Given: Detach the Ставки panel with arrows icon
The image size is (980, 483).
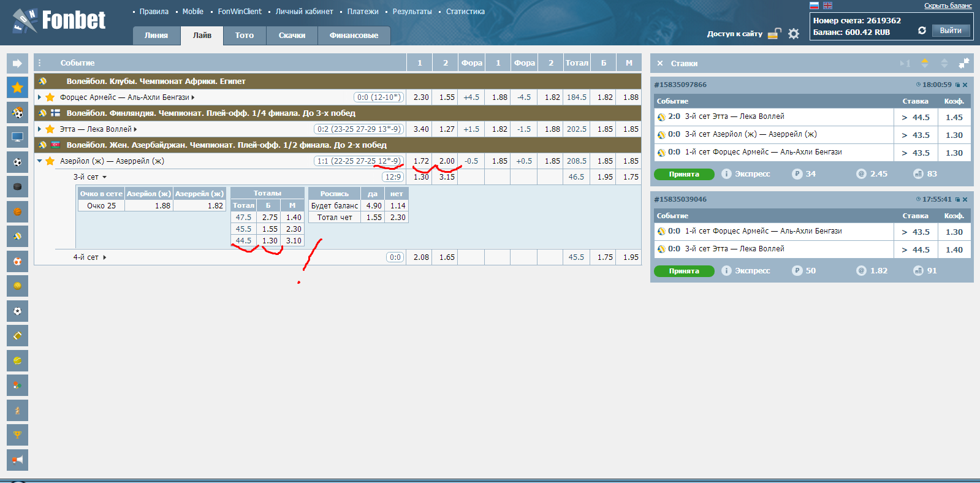Looking at the screenshot, I should point(964,63).
